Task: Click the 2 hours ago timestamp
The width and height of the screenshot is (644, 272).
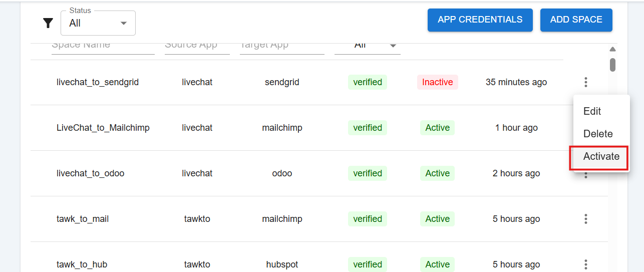Action: 516,173
